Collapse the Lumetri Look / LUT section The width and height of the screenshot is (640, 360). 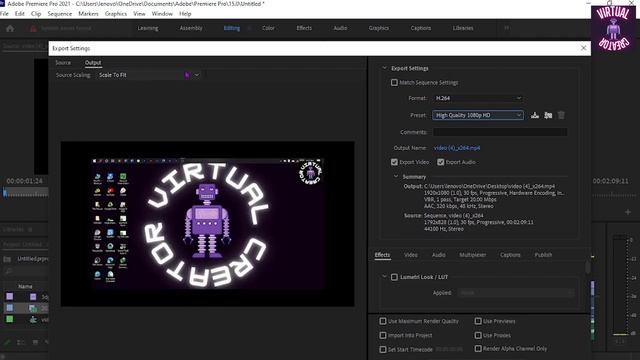point(384,277)
